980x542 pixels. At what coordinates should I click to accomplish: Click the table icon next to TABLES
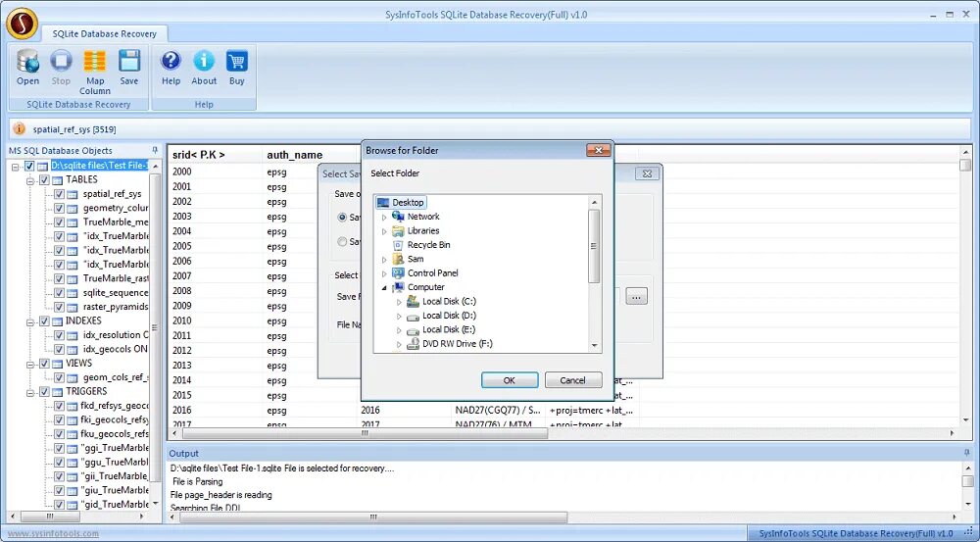point(57,180)
